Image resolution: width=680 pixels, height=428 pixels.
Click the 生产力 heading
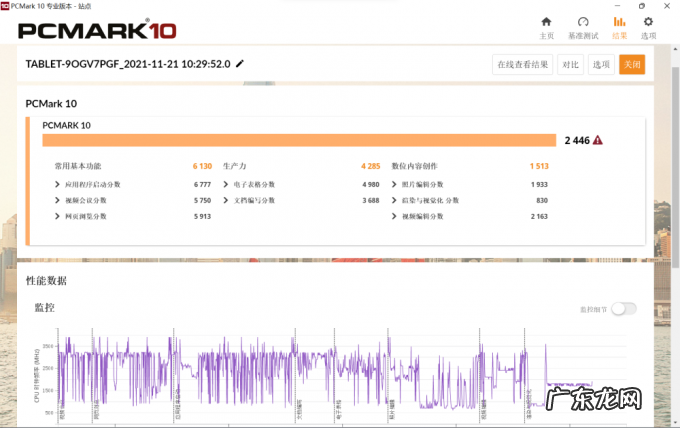(235, 166)
